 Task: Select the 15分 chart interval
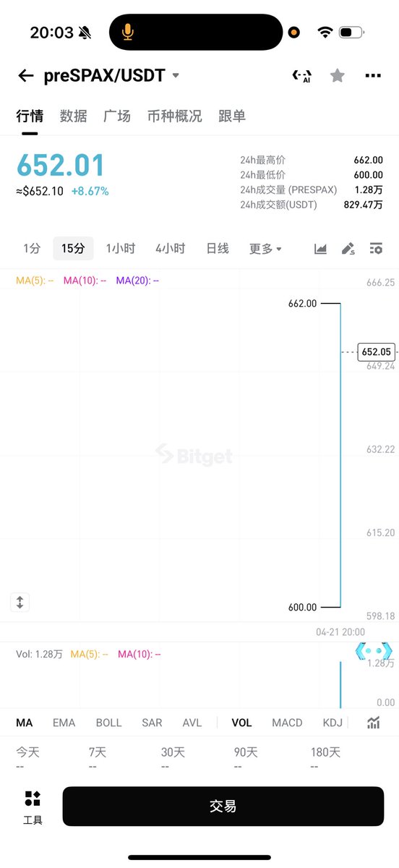(x=73, y=249)
